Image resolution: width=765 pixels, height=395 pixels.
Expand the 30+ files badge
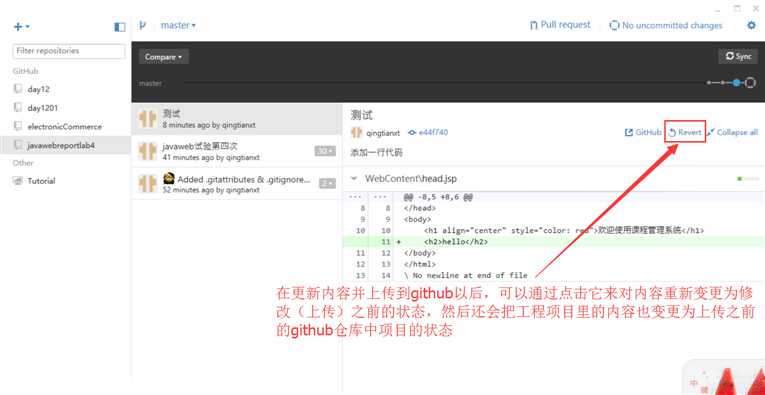coord(325,152)
